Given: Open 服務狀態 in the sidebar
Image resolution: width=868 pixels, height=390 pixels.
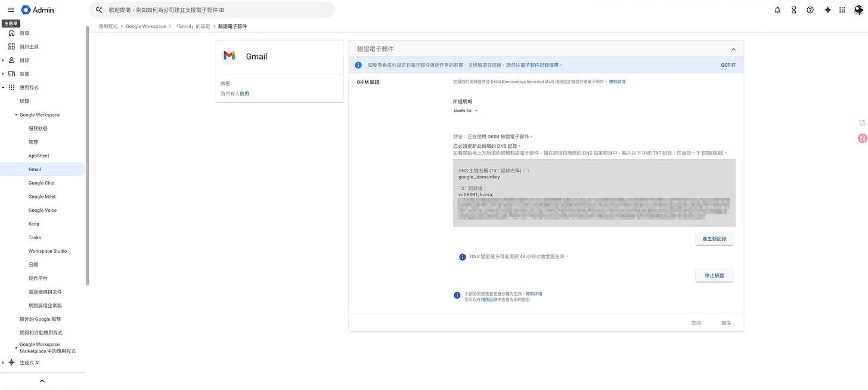Looking at the screenshot, I should coord(38,128).
